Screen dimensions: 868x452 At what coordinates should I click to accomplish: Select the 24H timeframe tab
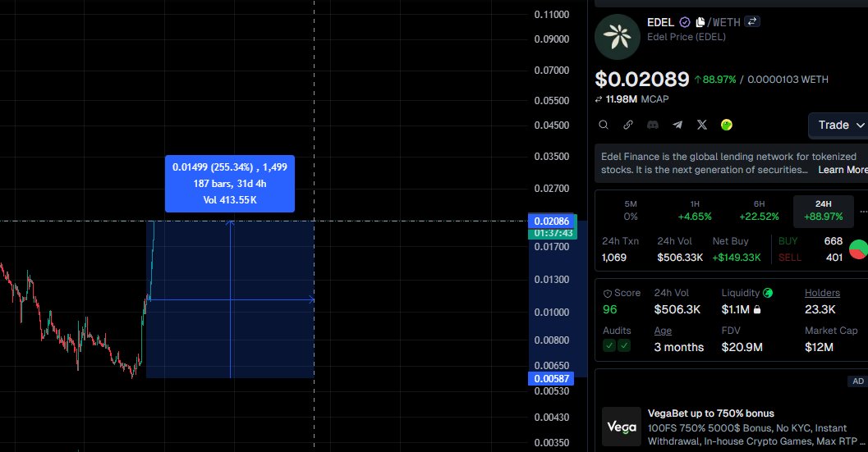point(823,210)
